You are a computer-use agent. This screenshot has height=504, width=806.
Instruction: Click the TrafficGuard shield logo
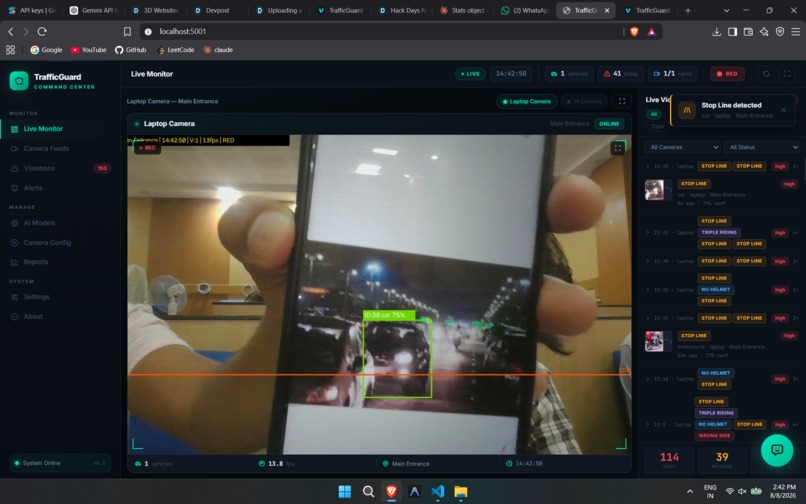tap(19, 81)
